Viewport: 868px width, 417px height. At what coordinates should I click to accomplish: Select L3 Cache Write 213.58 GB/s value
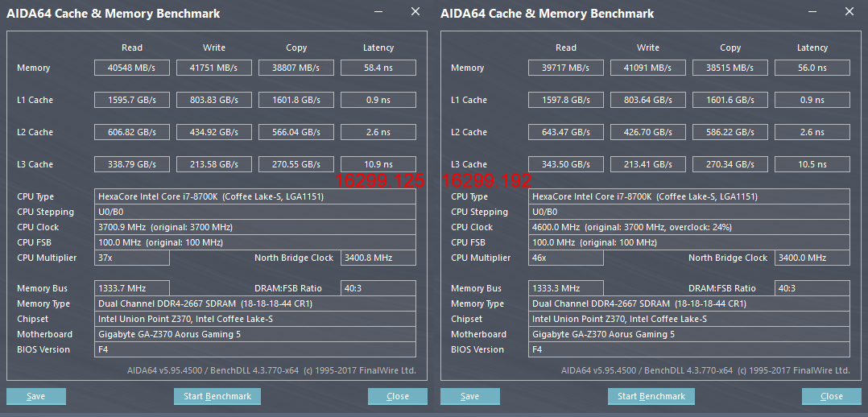(x=213, y=164)
